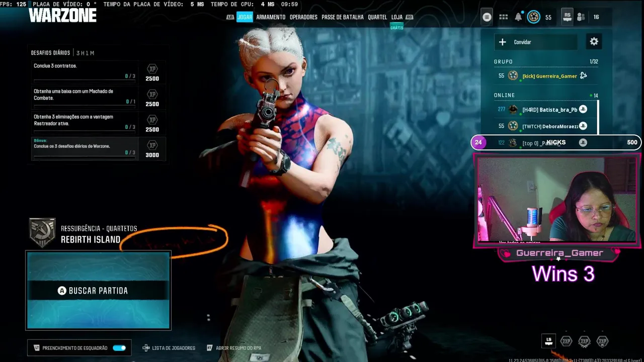Click the Machado de Combate progress bar
Screen dimensions: 644x362
click(85, 106)
